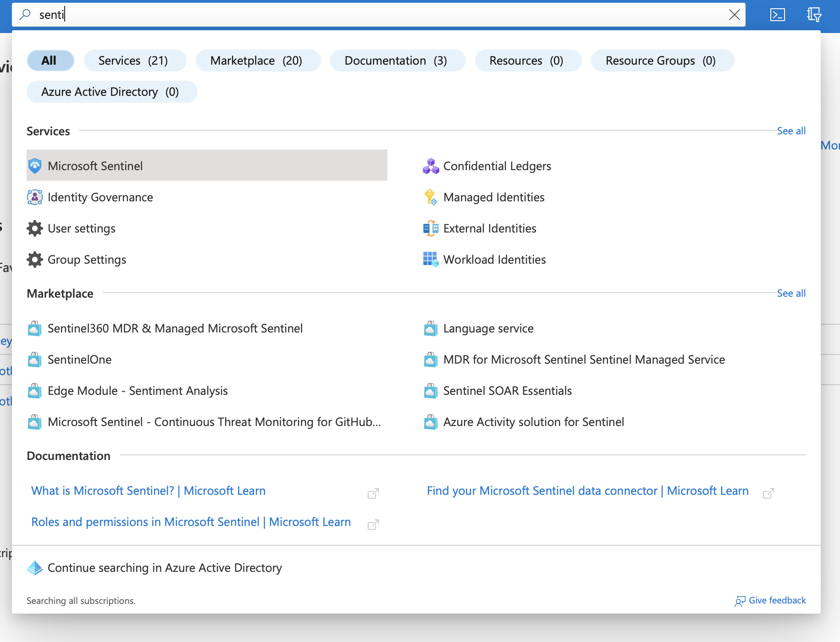Click the Continuous Threat Monitoring bag icon
The image size is (840, 642).
[x=35, y=422]
